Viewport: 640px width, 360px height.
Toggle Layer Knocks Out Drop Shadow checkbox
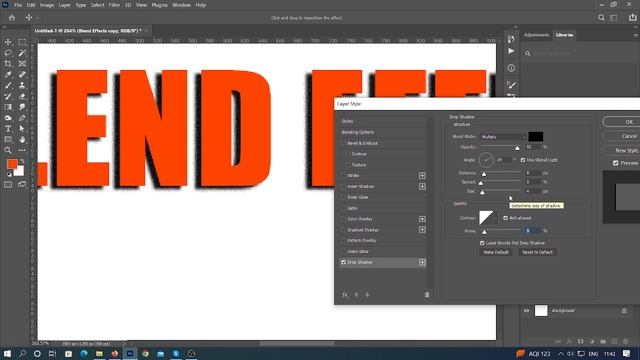(x=482, y=243)
